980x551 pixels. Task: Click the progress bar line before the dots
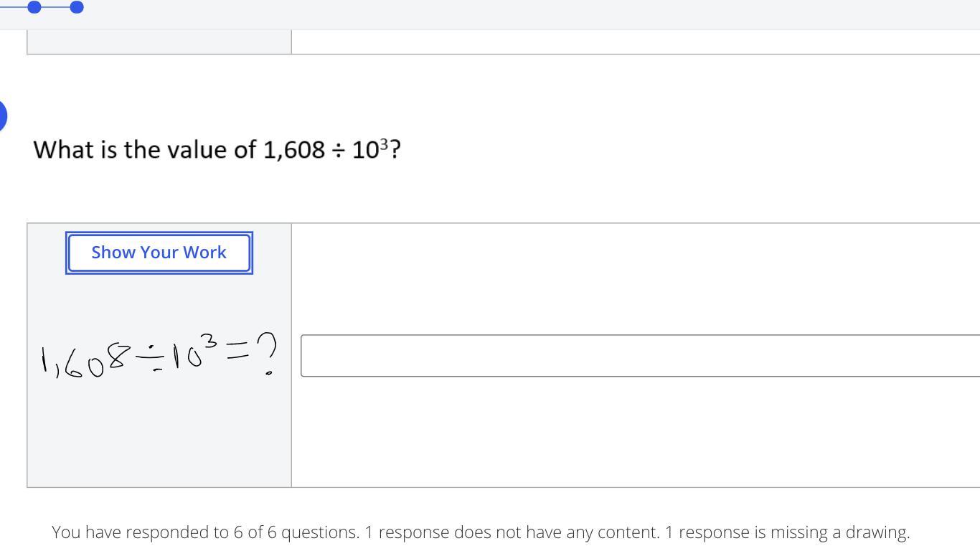pyautogui.click(x=13, y=7)
